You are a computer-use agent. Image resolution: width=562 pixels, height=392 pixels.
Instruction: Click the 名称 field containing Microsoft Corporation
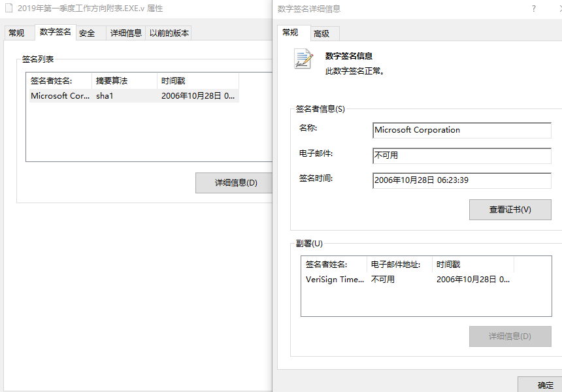461,130
